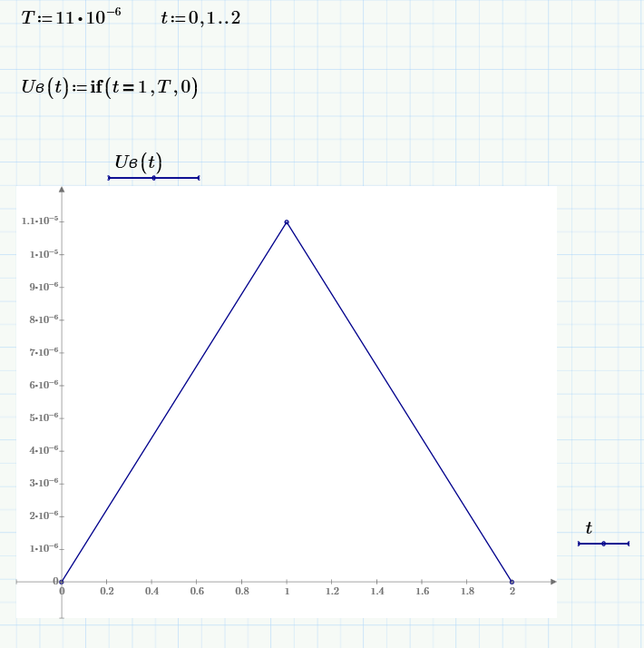
Task: Click the rising segment of plotted line
Action: click(174, 402)
